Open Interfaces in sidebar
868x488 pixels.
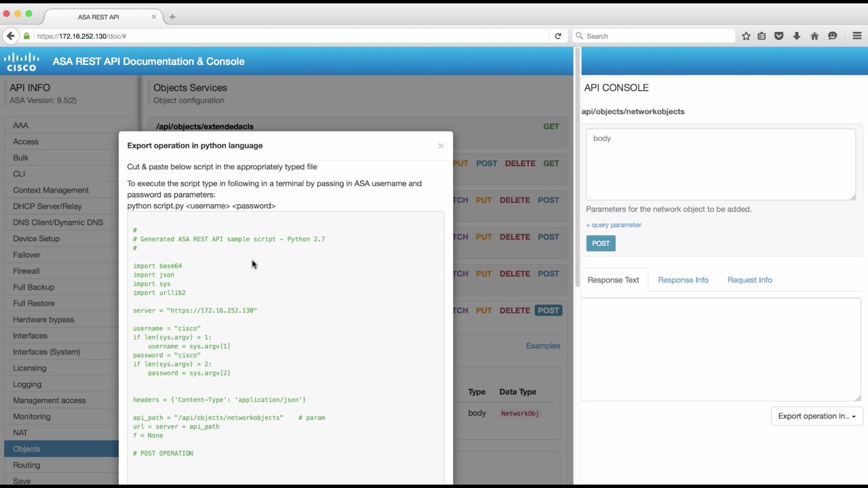[61, 335]
